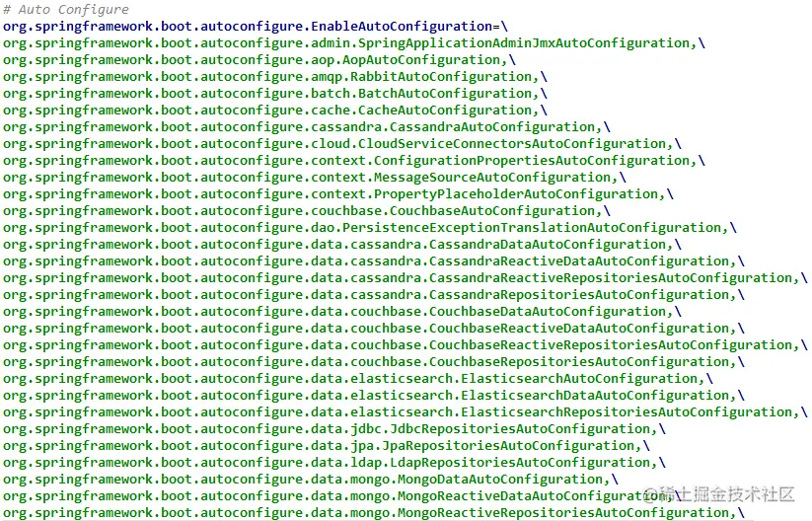The width and height of the screenshot is (812, 521).
Task: Click the aop.AopAutoConfiguration line
Action: click(259, 60)
